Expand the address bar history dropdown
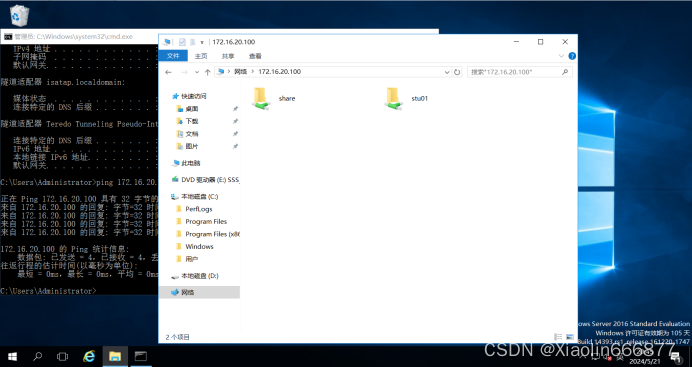692x367 pixels. (447, 72)
